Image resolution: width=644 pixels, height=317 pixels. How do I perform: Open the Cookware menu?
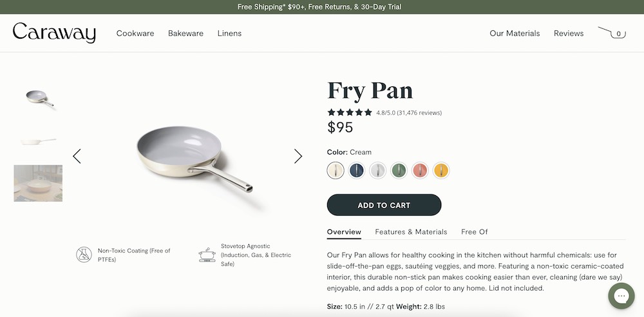pos(135,34)
